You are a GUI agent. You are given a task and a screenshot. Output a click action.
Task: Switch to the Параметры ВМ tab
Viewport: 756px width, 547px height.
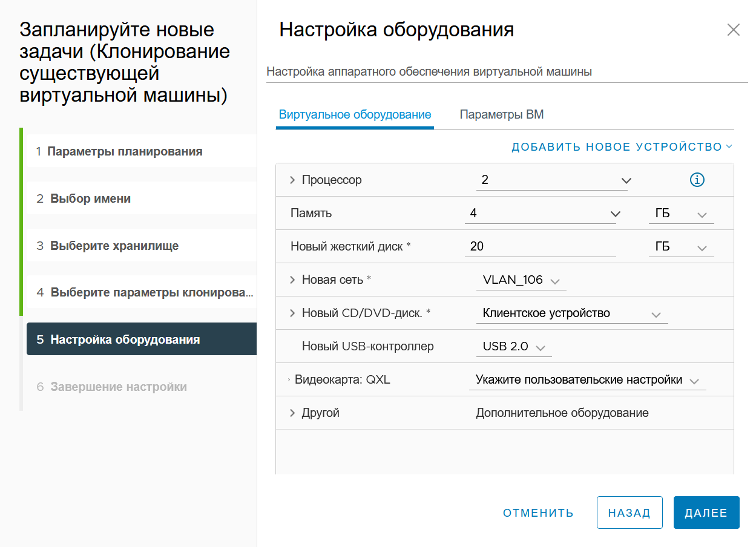[502, 115]
